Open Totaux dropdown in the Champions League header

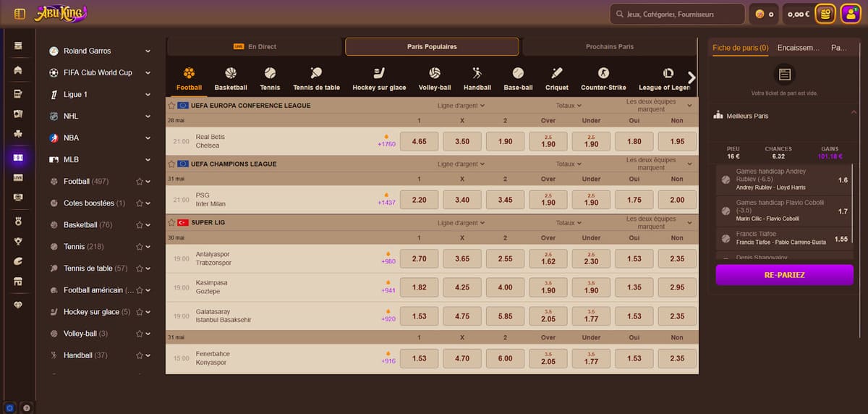tap(569, 164)
